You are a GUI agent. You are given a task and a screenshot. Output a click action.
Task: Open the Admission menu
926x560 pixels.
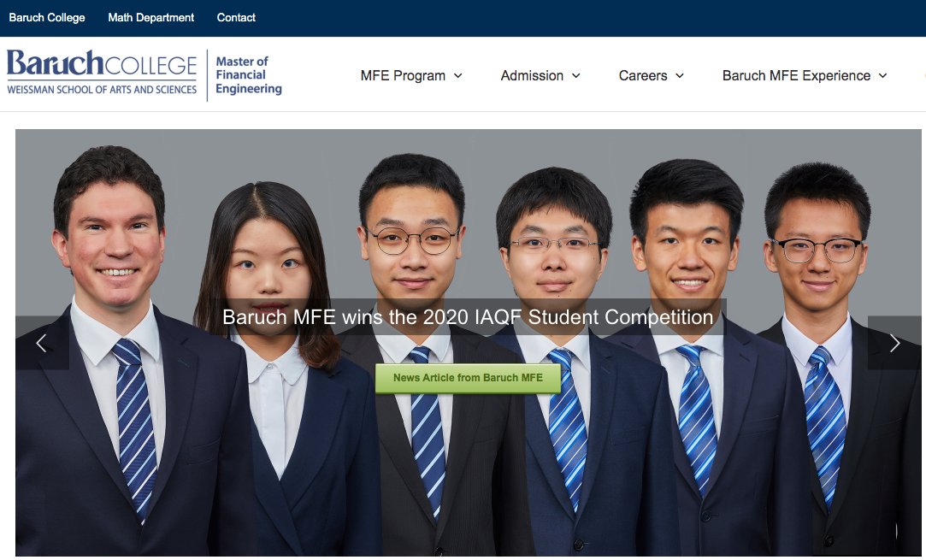(x=533, y=76)
